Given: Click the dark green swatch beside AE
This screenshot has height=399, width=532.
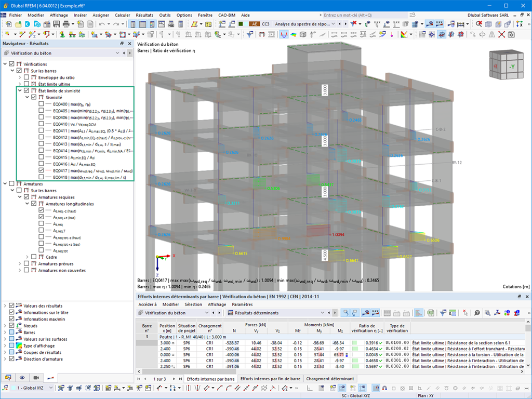Looking at the screenshot, I should point(241,24).
